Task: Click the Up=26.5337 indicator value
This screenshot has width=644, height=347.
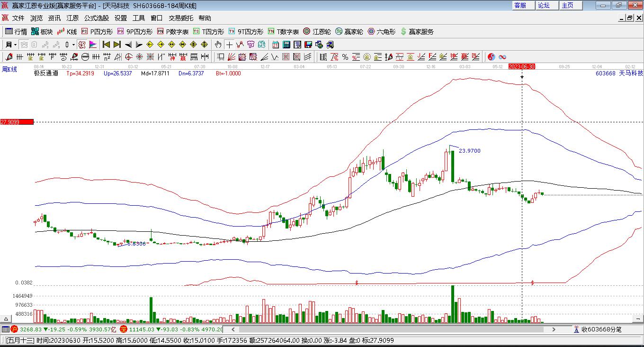Action: [x=117, y=73]
